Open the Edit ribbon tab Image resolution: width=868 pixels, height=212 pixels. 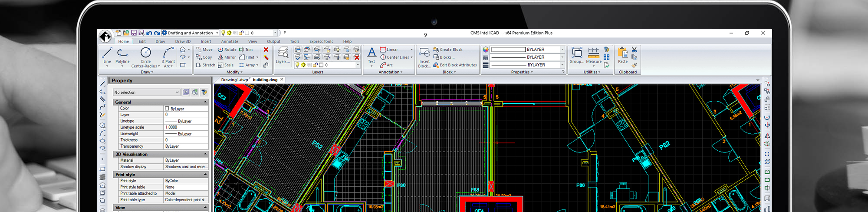pos(142,42)
